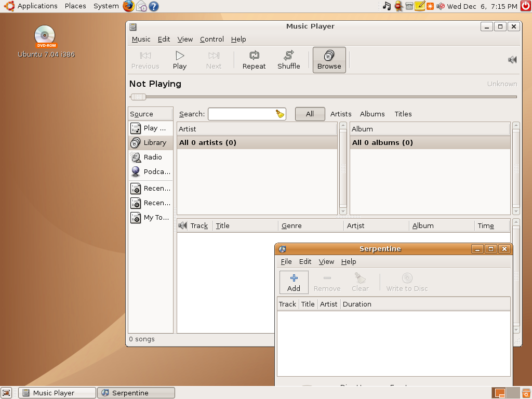Click the artist list scrollbar down arrow
The width and height of the screenshot is (532, 399).
click(x=343, y=211)
